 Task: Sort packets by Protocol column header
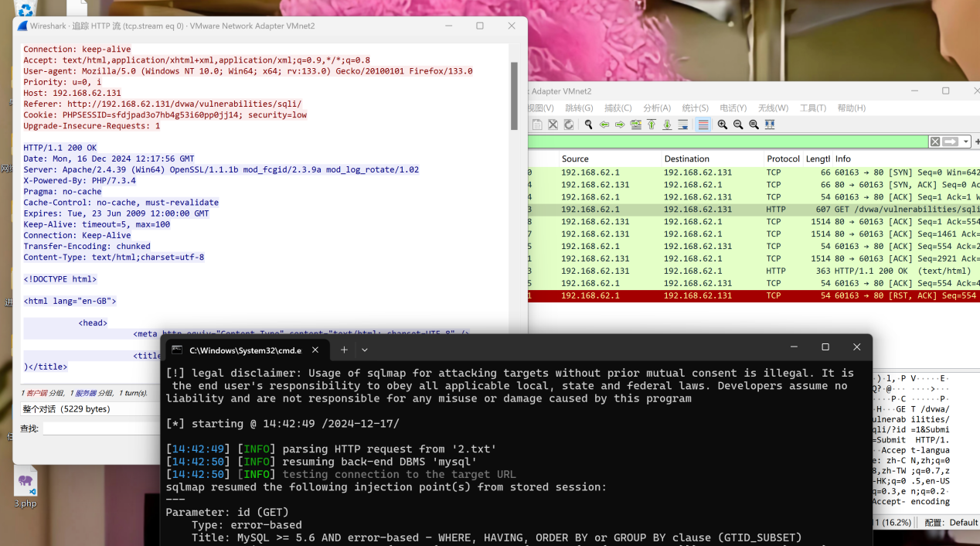pos(783,159)
